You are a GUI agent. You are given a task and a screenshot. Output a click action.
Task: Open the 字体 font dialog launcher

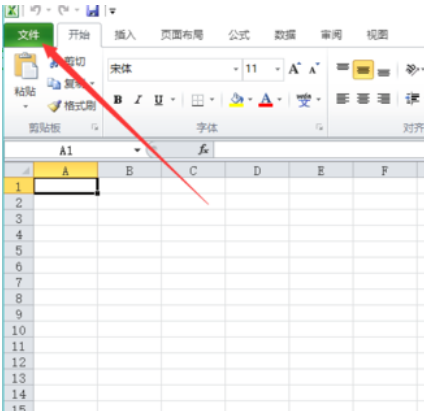tap(319, 127)
